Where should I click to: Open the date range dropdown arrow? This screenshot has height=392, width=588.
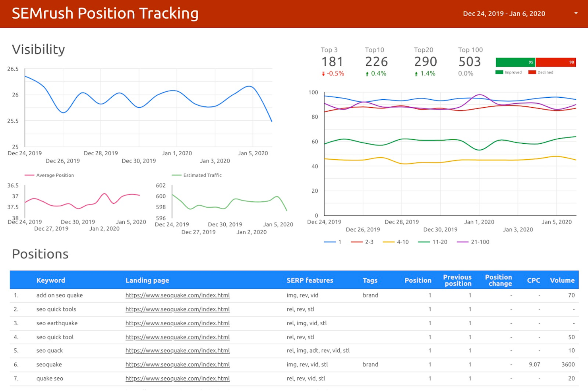(576, 14)
